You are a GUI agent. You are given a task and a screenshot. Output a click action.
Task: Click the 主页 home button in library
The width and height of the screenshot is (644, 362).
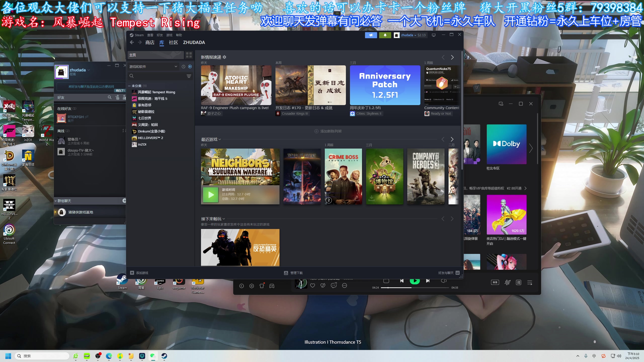coord(156,55)
